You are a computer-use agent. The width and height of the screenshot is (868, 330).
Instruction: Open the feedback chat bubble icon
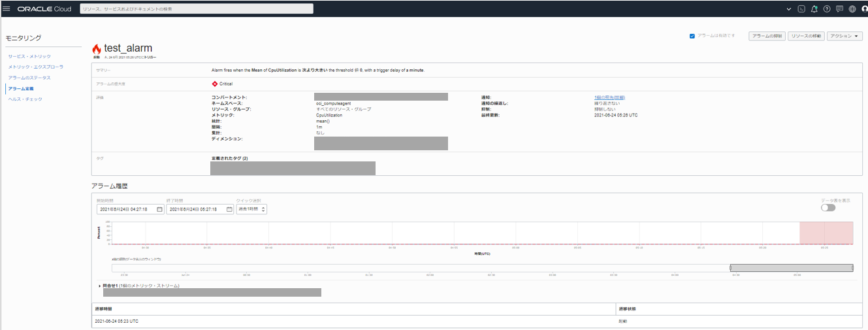[x=839, y=9]
